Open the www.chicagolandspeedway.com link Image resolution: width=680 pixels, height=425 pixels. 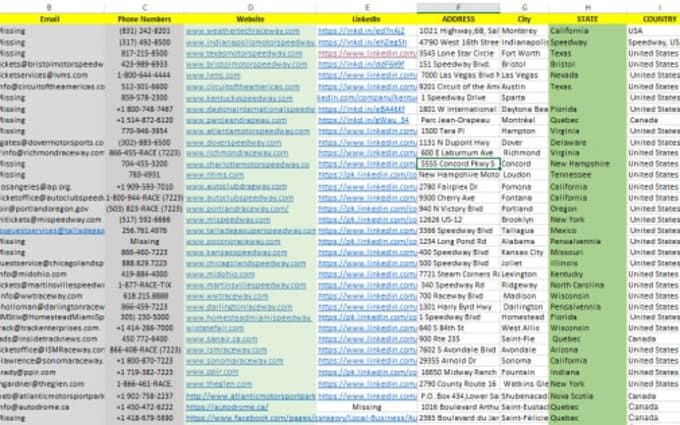tap(246, 263)
